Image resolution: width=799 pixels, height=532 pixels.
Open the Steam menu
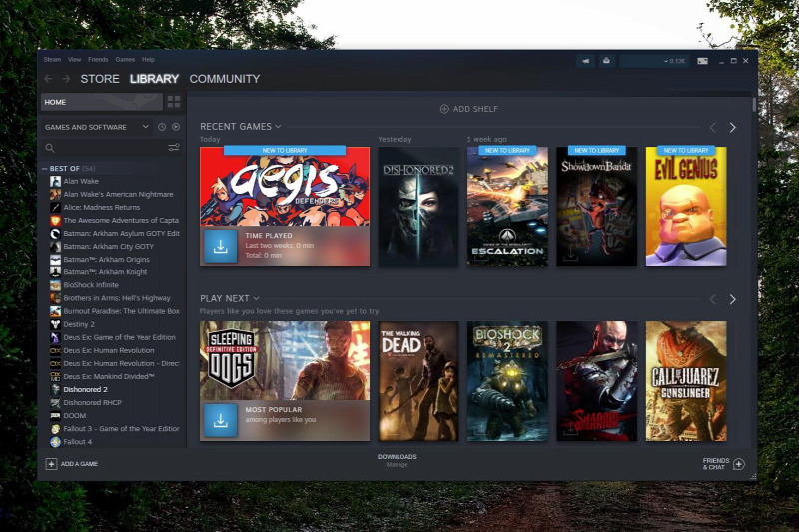click(52, 60)
